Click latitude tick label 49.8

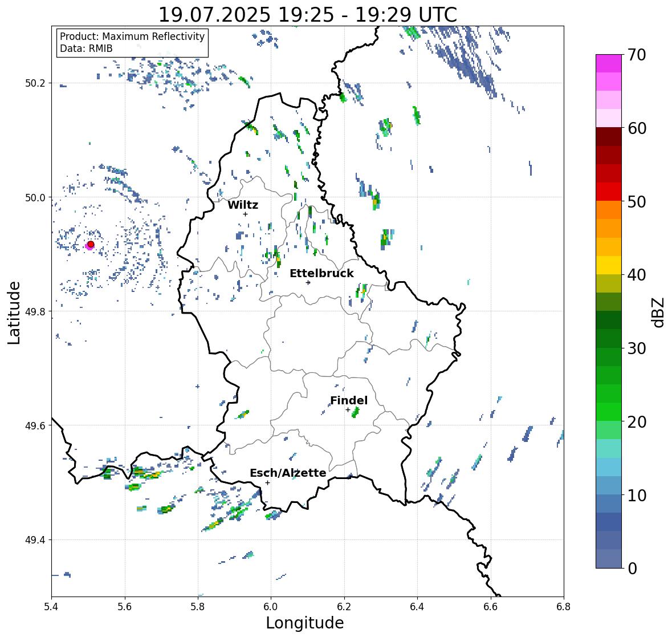click(x=35, y=311)
